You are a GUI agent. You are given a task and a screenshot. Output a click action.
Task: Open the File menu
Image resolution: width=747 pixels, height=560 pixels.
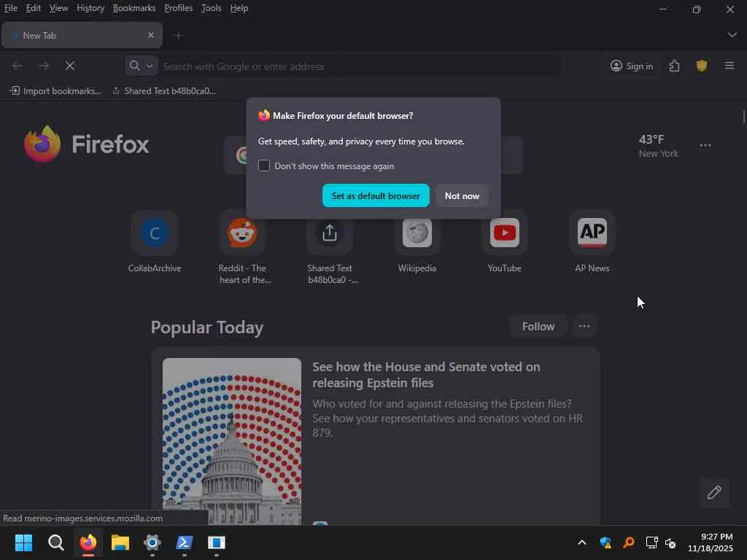pos(11,8)
